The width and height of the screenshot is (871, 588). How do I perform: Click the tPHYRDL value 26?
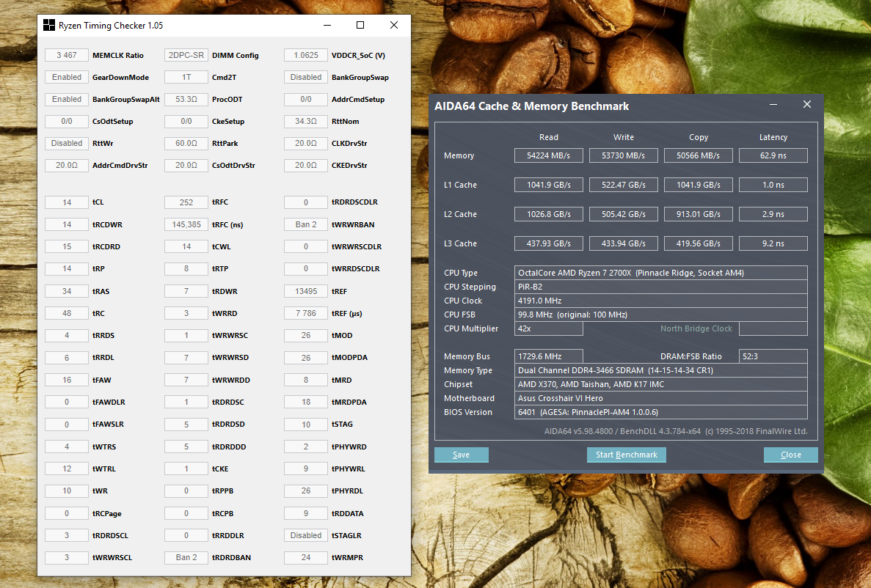[305, 490]
